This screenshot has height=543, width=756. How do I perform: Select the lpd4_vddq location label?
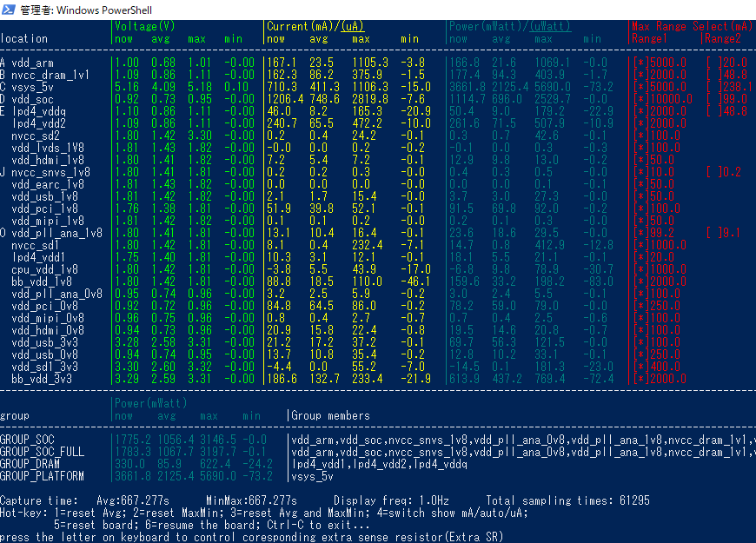39,111
